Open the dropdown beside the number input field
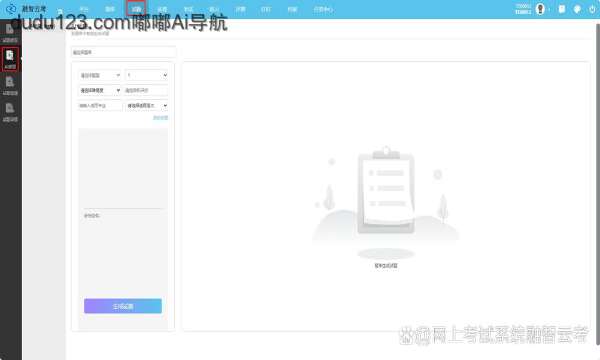Viewport: 600px width, 360px height. coord(147,105)
